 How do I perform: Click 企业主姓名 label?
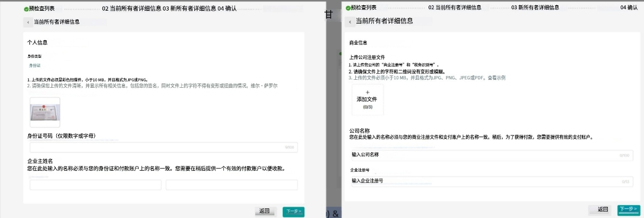(x=40, y=161)
